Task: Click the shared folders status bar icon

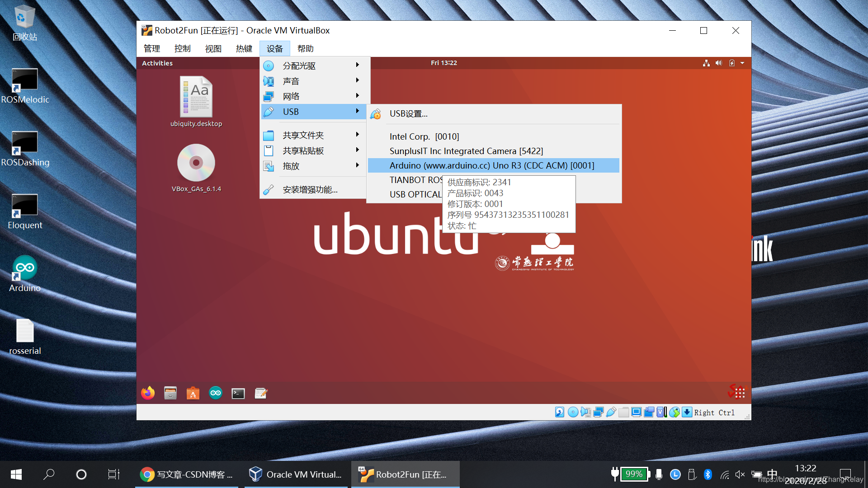Action: click(623, 412)
